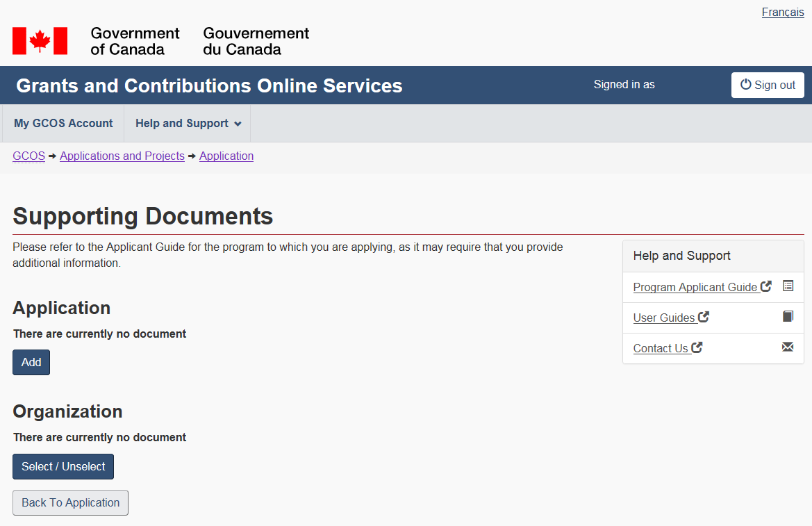Click external-link icon on Program Applicant Guide
812x526 pixels.
tap(766, 286)
